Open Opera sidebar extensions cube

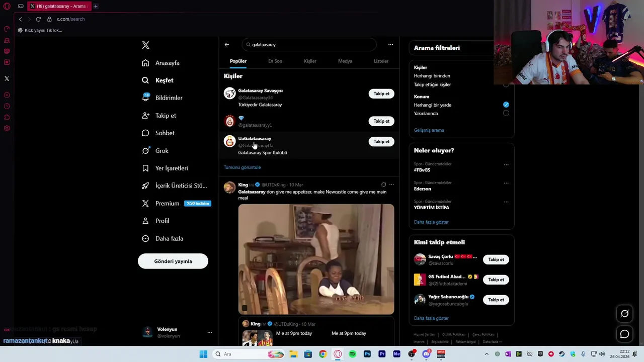coord(7,117)
